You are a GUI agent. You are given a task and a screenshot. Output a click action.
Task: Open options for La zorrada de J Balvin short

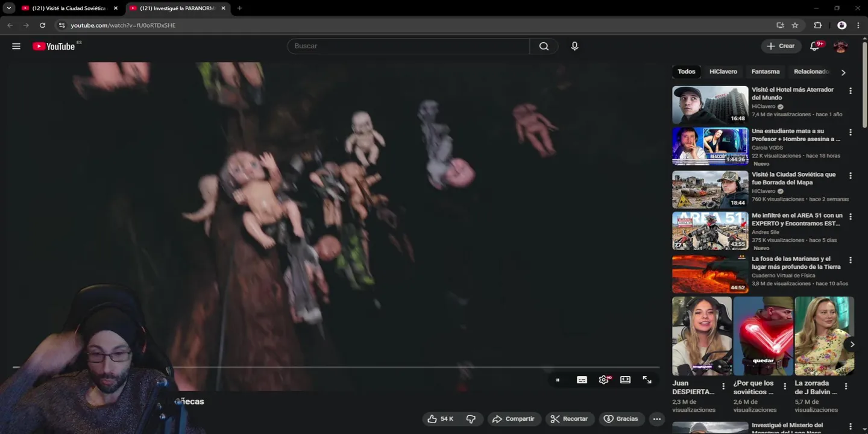[846, 386]
